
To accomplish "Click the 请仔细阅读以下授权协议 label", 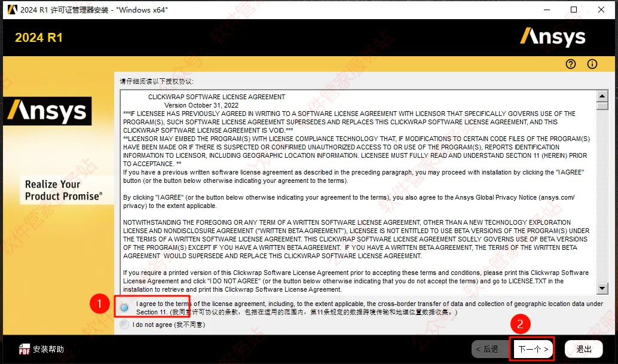I will (157, 81).
